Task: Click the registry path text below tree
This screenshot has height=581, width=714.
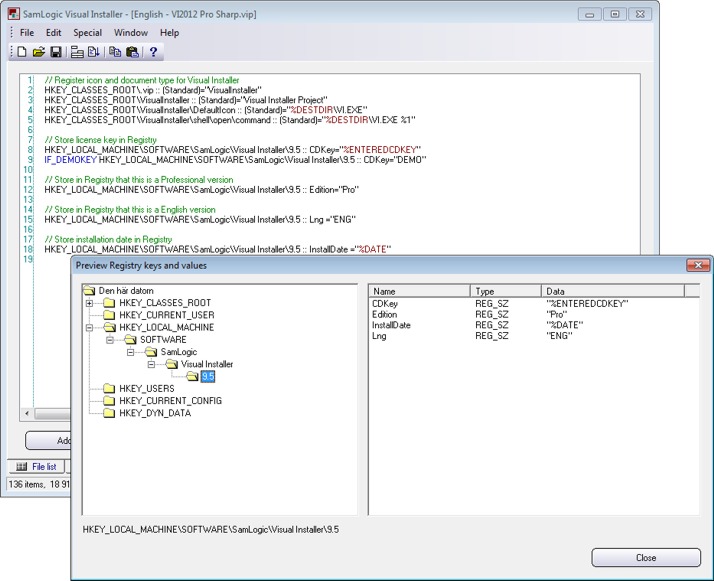Action: tap(210, 530)
